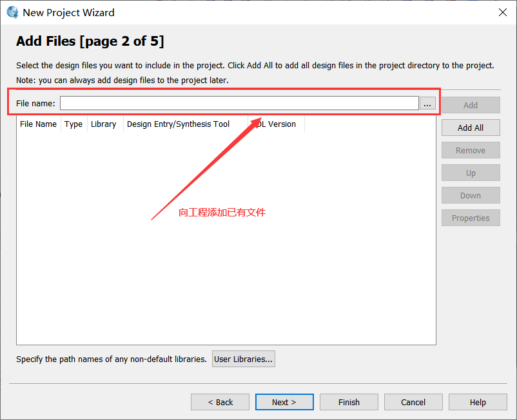
Task: Click Add All to include all design files
Action: point(471,128)
